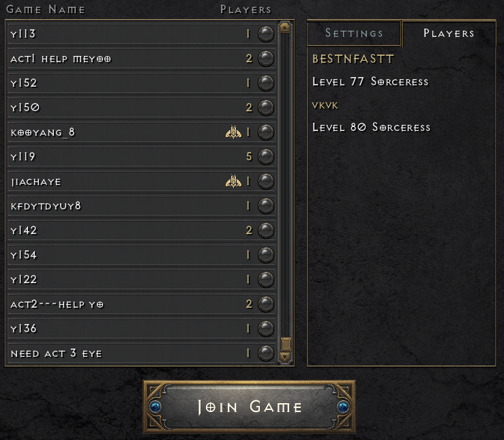Viewport: 504px width, 440px height.
Task: Click the Join Game button
Action: coord(249,407)
